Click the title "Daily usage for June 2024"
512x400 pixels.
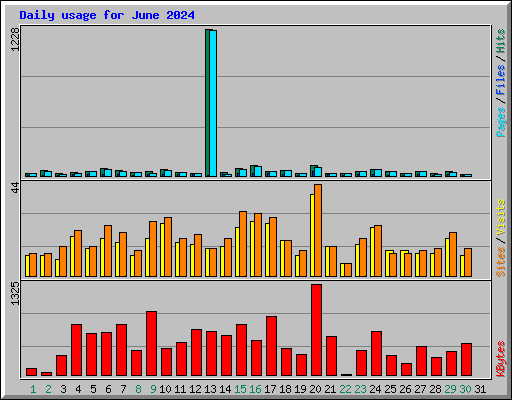click(107, 15)
